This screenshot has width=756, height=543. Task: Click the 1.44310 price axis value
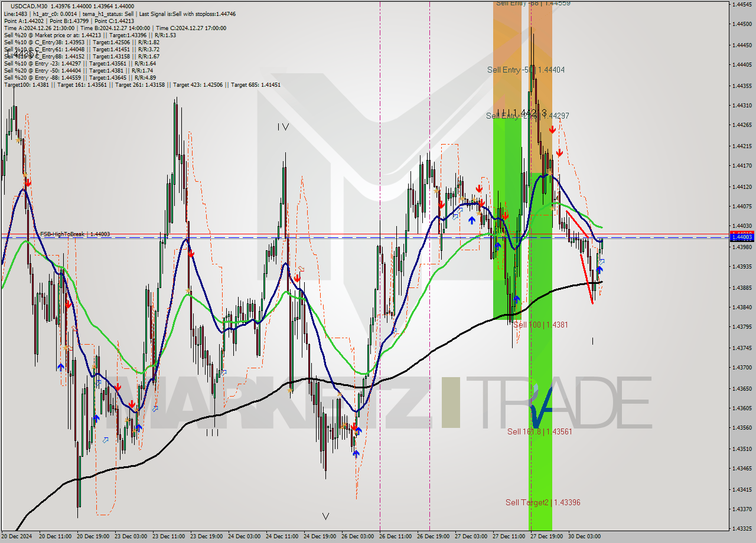click(x=742, y=105)
